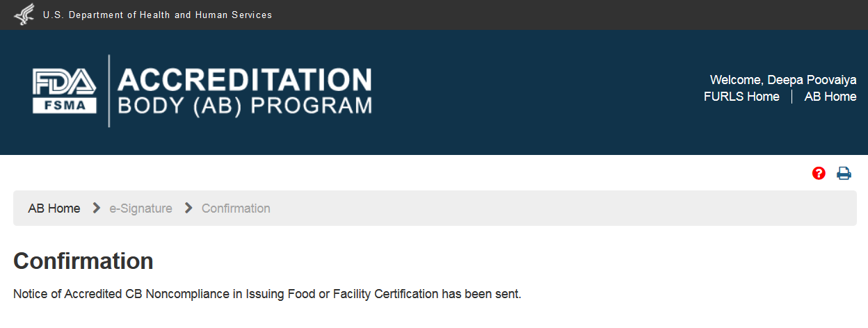Select AB Home in the breadcrumb trail
Screen dimensions: 868x328
[54, 208]
